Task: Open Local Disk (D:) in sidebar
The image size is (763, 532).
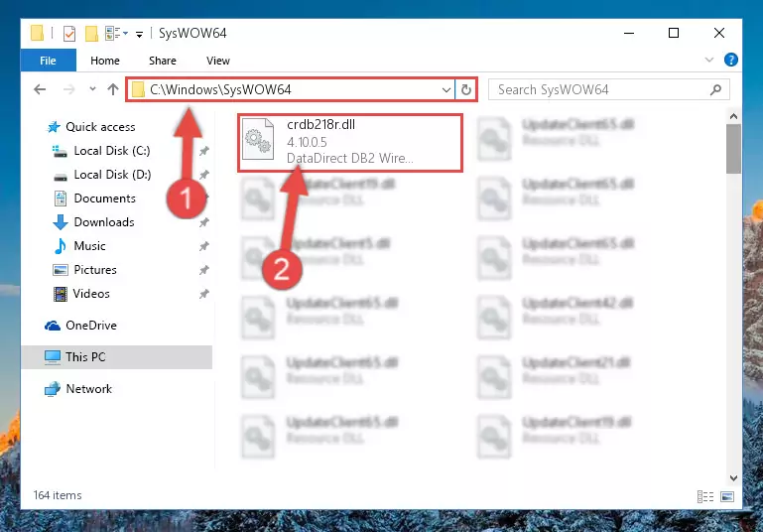Action: tap(102, 175)
